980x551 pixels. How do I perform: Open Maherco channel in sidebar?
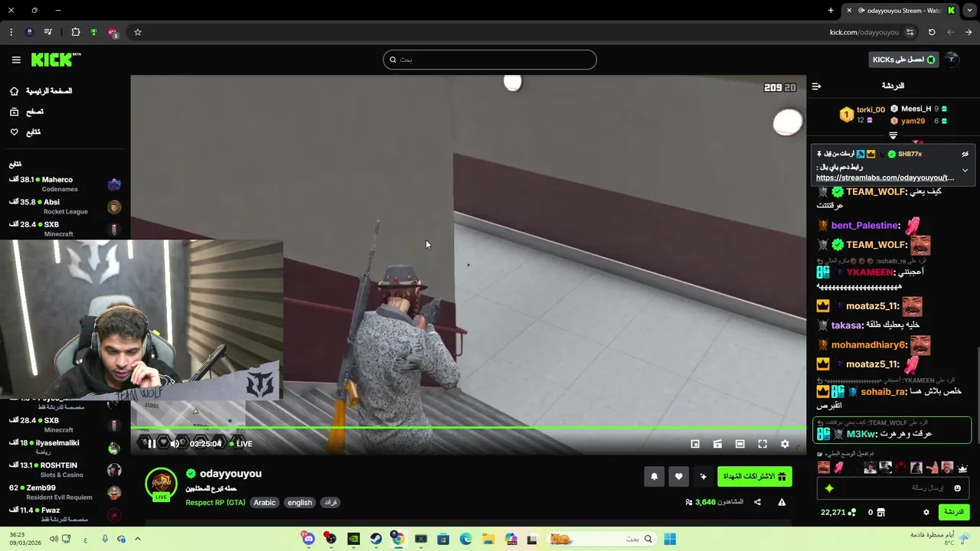pyautogui.click(x=64, y=184)
